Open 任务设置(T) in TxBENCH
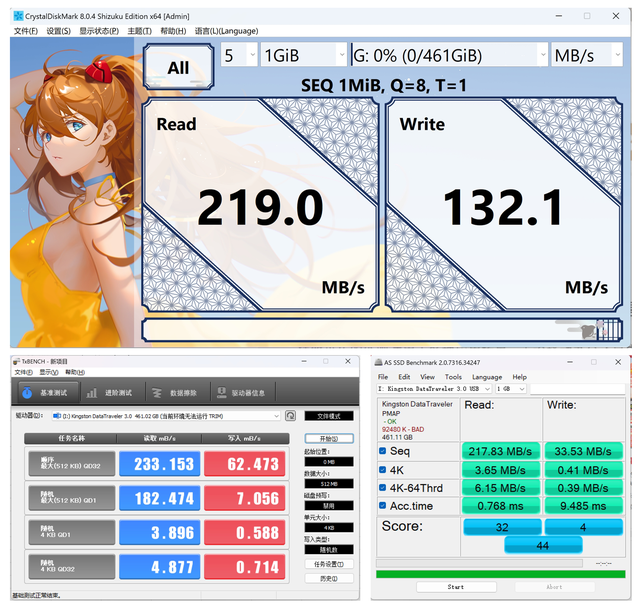 (329, 564)
